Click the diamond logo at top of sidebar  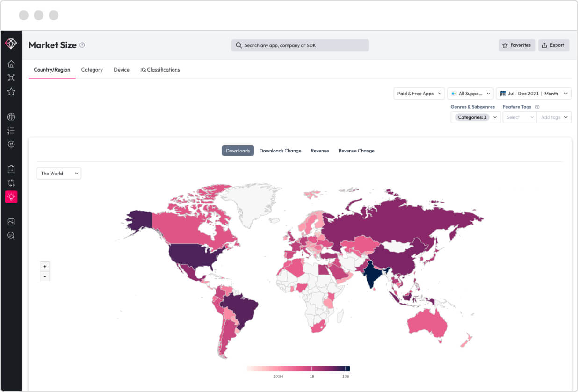(x=11, y=44)
